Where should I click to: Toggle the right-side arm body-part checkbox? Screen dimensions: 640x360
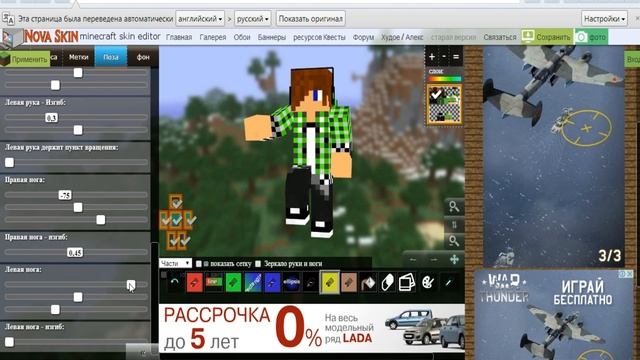(189, 220)
